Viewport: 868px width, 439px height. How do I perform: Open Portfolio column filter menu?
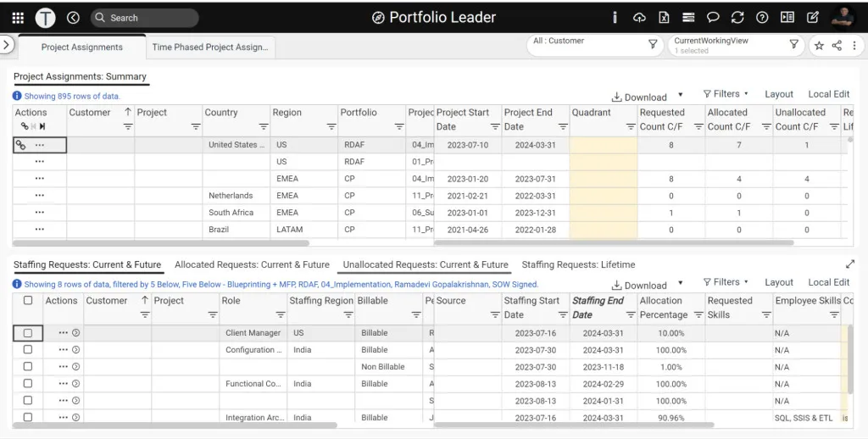pos(399,127)
